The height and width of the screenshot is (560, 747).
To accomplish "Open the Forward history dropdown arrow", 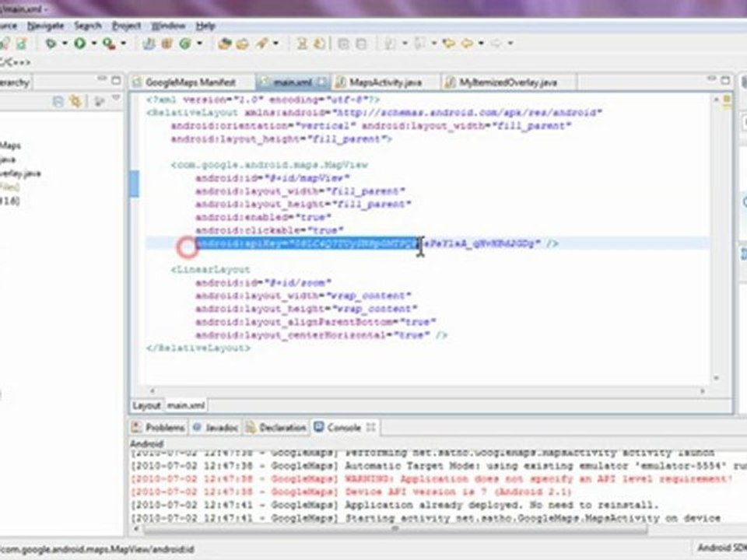I will 510,44.
